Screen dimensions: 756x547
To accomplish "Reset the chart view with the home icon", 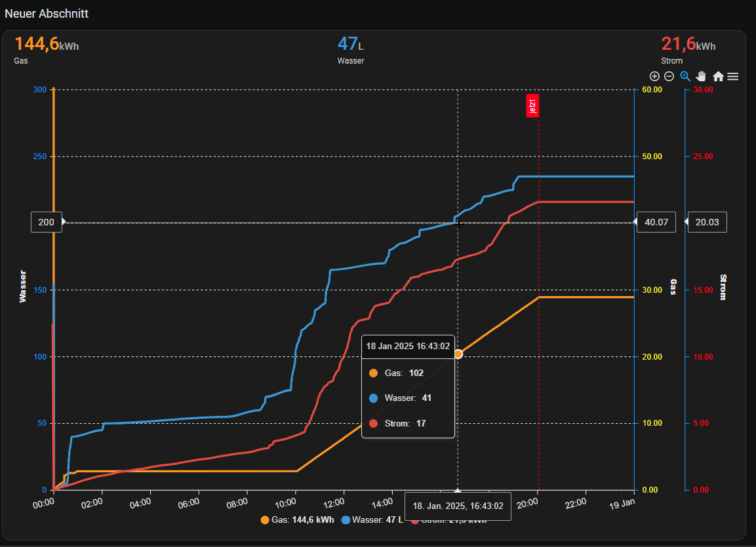I will 717,76.
